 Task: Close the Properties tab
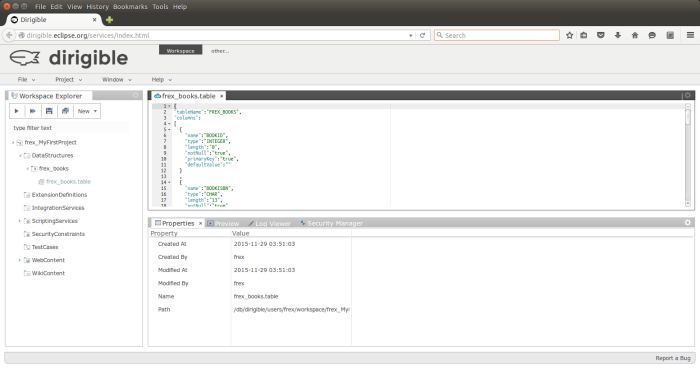point(200,223)
